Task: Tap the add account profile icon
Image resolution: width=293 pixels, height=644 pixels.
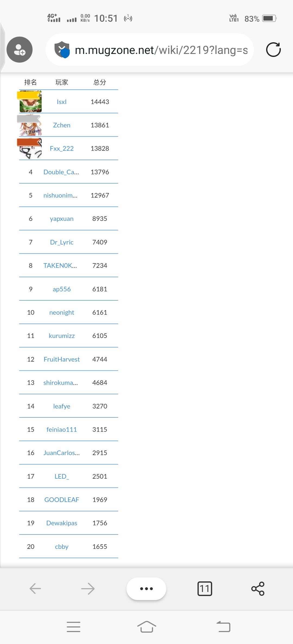Action: [x=20, y=50]
